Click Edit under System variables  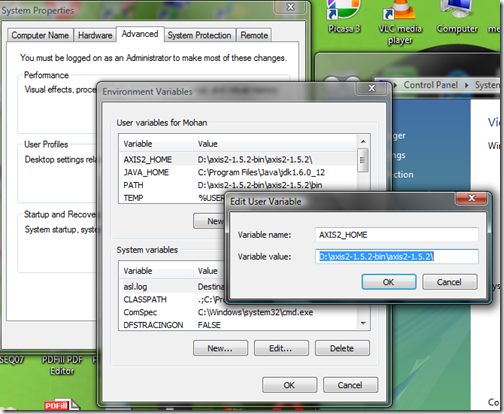[x=281, y=348]
